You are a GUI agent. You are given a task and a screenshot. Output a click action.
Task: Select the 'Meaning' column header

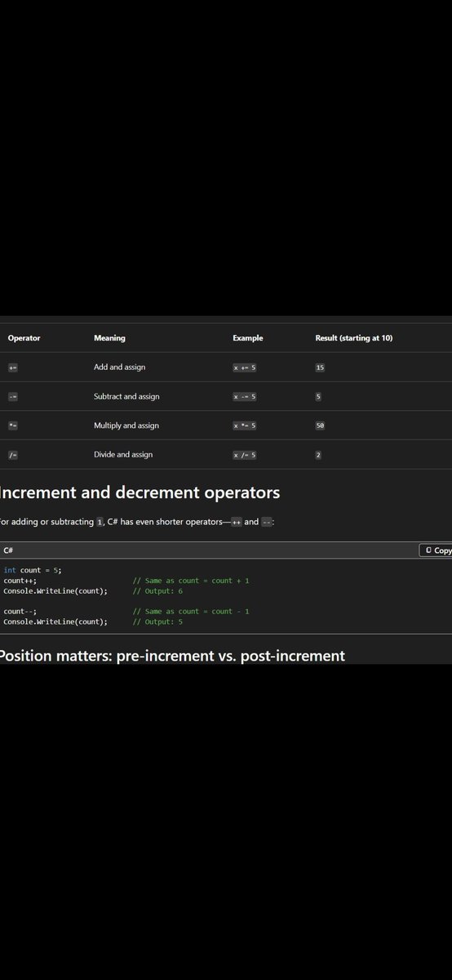(x=109, y=338)
